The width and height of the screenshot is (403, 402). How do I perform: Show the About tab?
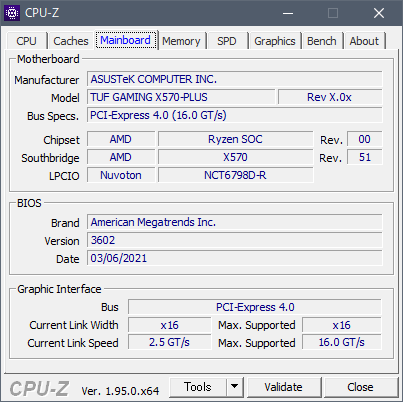(x=364, y=41)
